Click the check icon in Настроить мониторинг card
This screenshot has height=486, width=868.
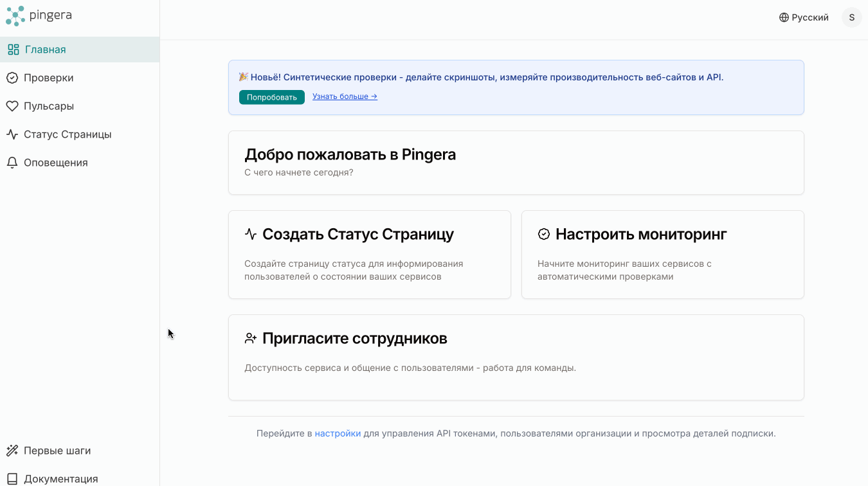[544, 234]
